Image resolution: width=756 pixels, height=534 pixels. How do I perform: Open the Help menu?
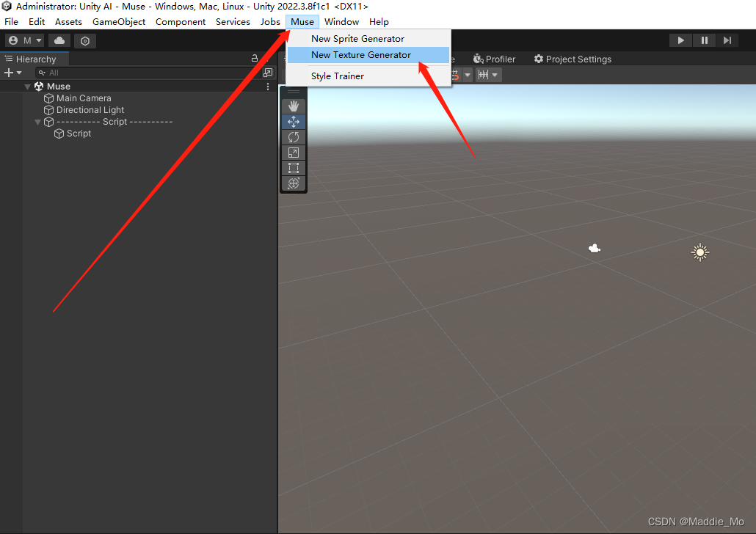(379, 22)
